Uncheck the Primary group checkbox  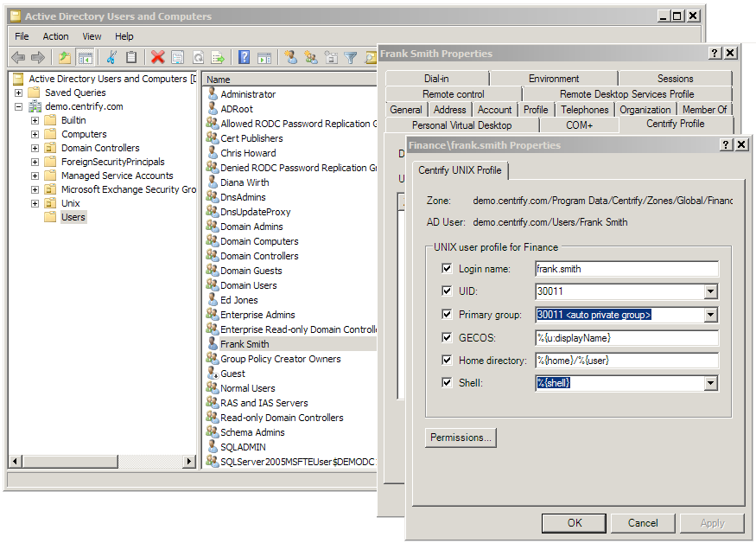[x=447, y=314]
